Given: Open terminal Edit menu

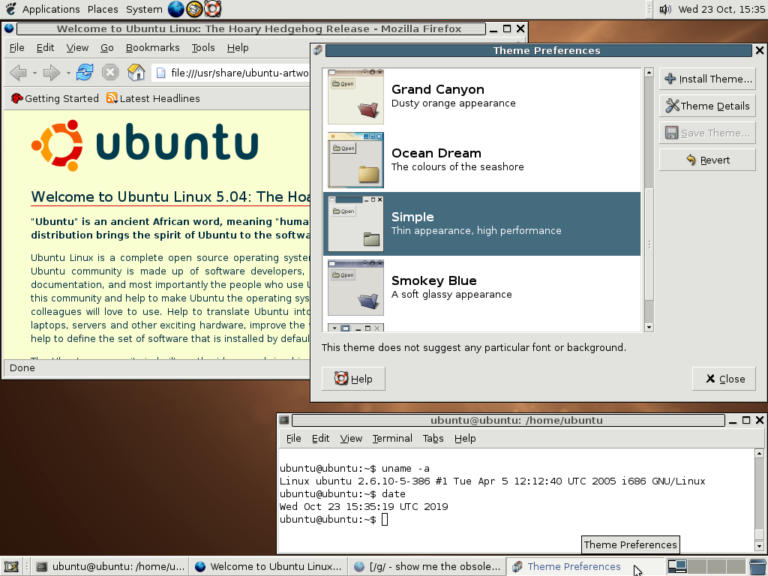Looking at the screenshot, I should pyautogui.click(x=321, y=438).
